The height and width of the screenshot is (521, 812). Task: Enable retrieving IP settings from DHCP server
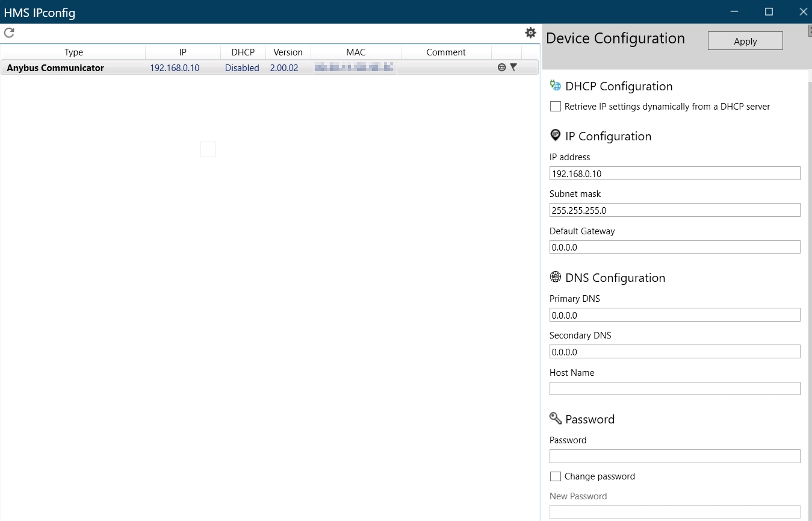(556, 107)
